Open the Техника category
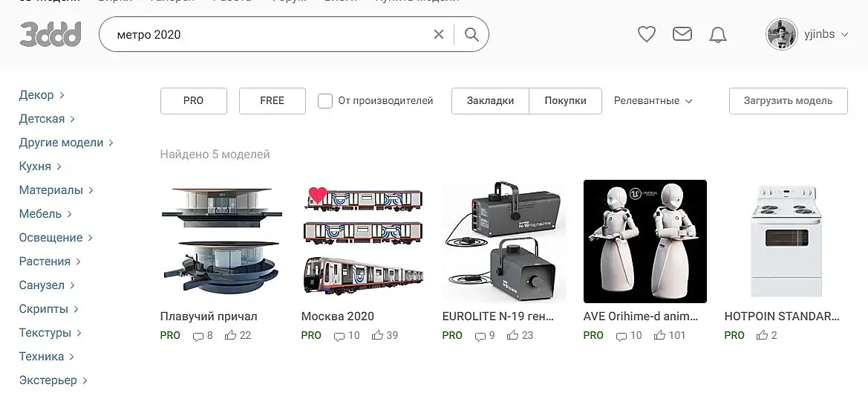Image resolution: width=868 pixels, height=399 pixels. point(47,357)
